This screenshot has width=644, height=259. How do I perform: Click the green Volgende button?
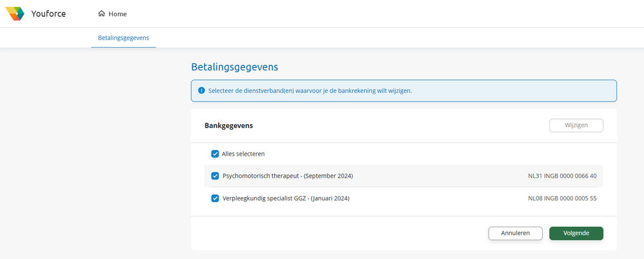(x=576, y=233)
